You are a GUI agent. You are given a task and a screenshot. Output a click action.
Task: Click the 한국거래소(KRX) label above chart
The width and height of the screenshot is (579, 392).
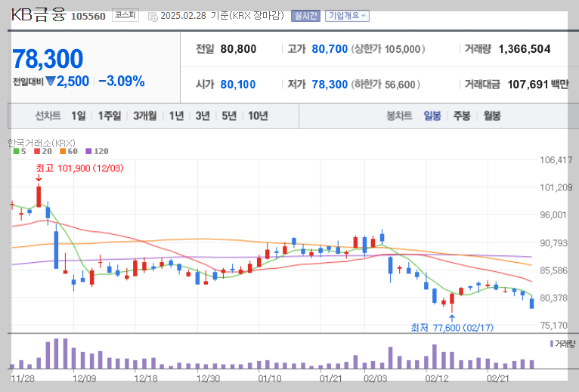[42, 143]
